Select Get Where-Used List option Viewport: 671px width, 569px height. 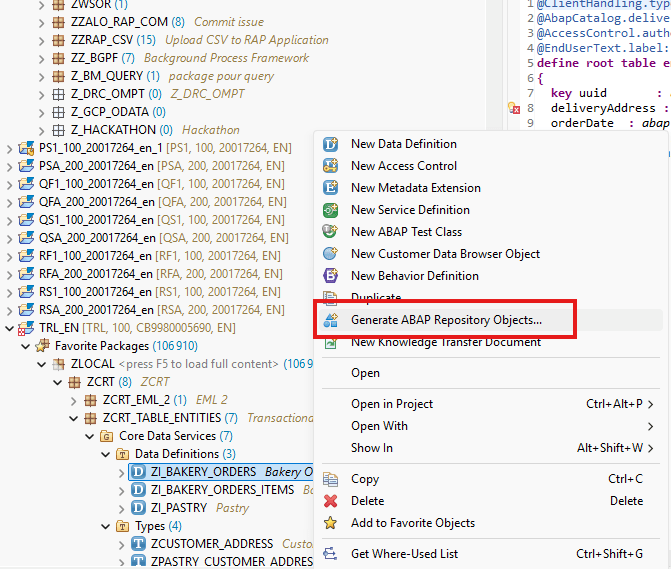[404, 553]
